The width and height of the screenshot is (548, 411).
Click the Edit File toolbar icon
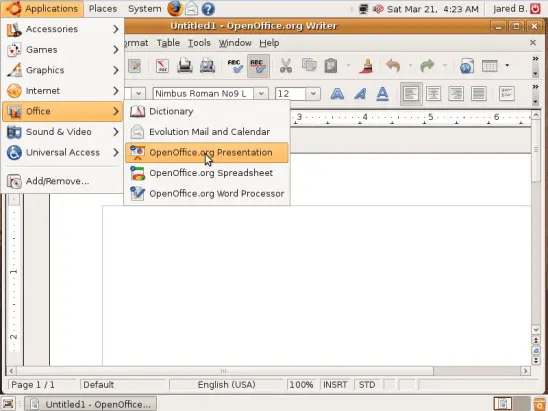pos(135,66)
